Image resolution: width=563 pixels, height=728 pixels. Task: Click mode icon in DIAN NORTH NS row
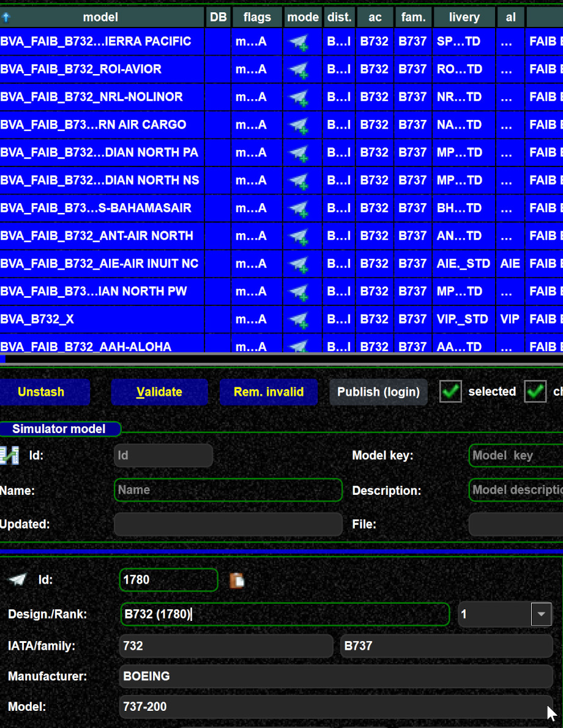(299, 182)
